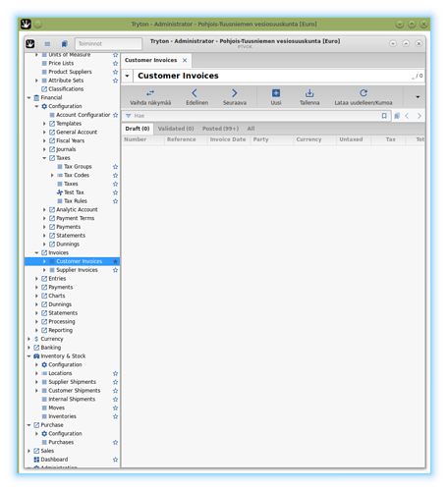The image size is (448, 491).
Task: Open the Classifications menu entry
Action: click(x=66, y=89)
